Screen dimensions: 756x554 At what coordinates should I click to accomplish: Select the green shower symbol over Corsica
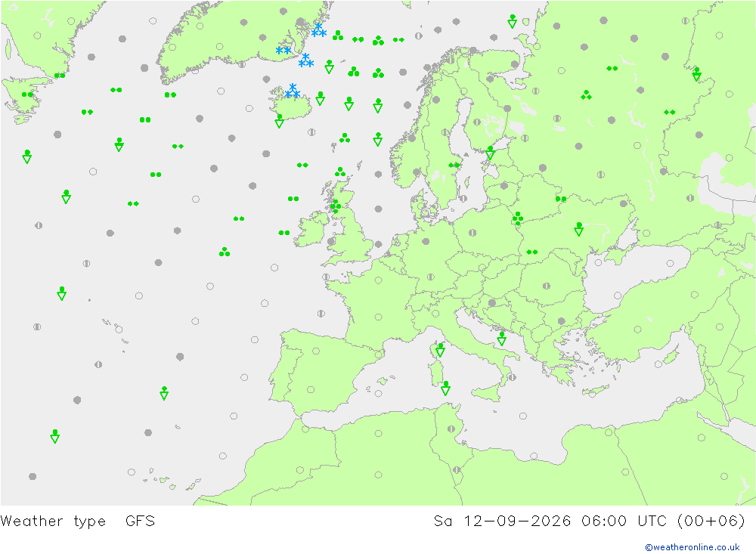pyautogui.click(x=440, y=350)
